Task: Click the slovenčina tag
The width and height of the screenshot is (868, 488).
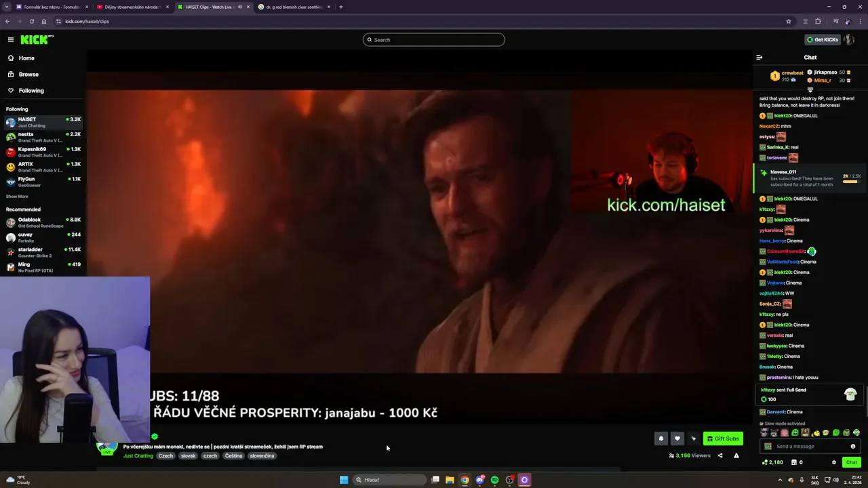Action: [x=262, y=456]
